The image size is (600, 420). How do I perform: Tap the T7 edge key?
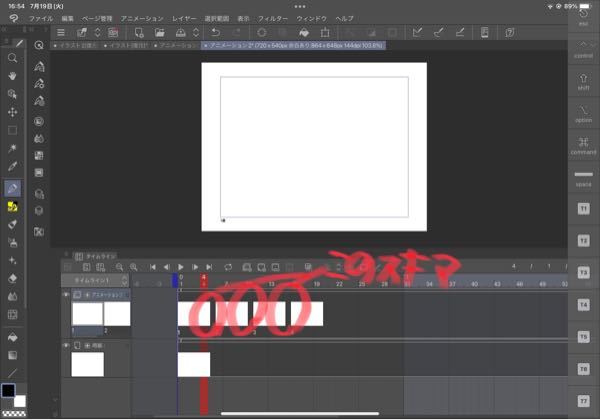(x=583, y=401)
